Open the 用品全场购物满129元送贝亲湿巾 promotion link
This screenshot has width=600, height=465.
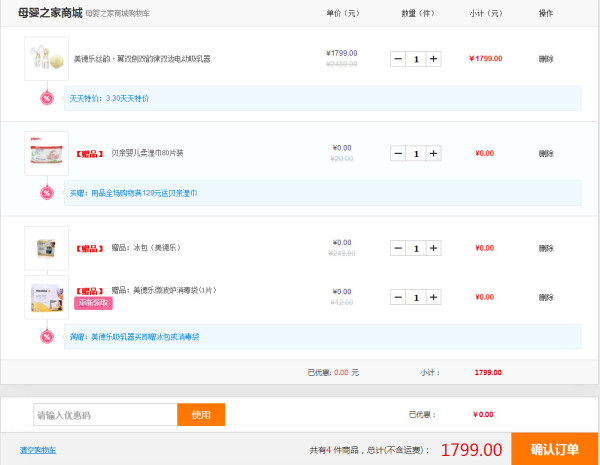pyautogui.click(x=133, y=193)
